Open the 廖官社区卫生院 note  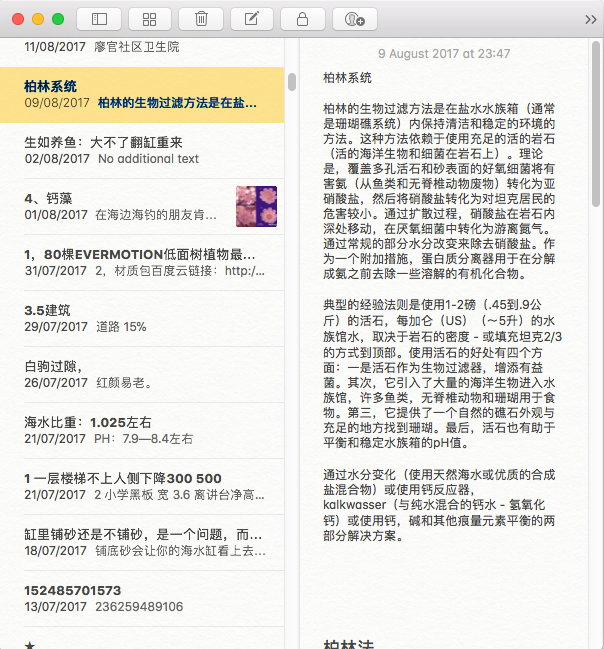(140, 47)
